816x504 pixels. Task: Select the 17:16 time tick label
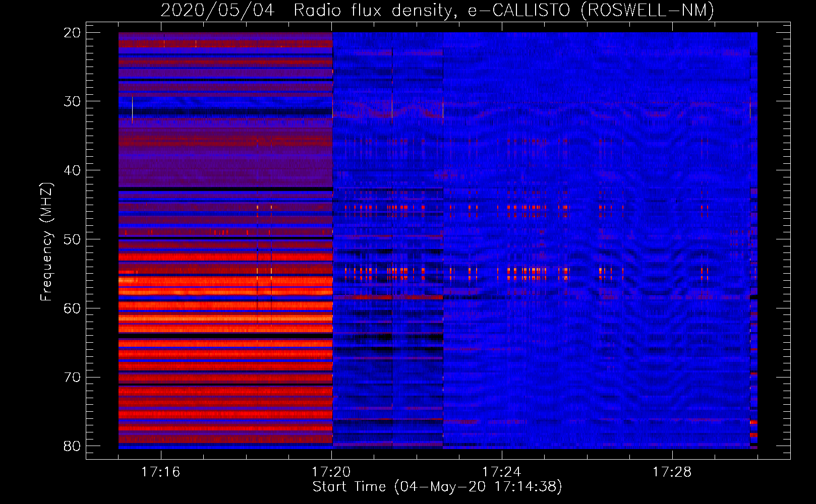pos(160,472)
